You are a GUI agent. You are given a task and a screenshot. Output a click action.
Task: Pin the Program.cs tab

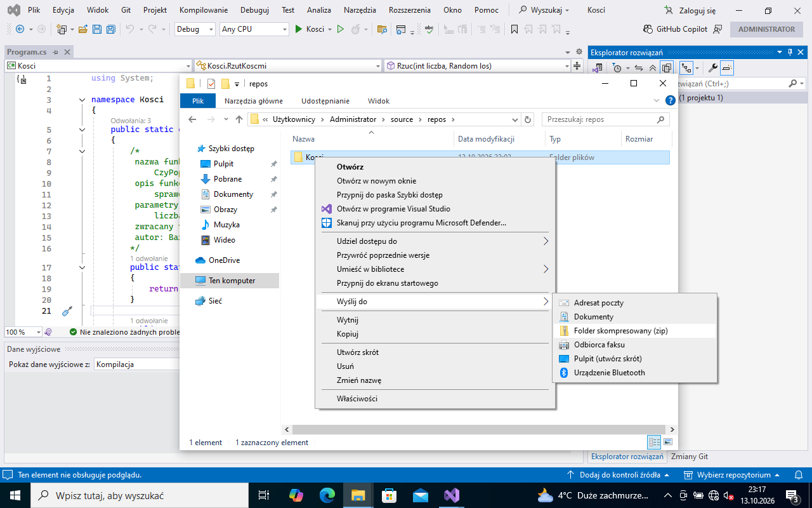point(56,52)
